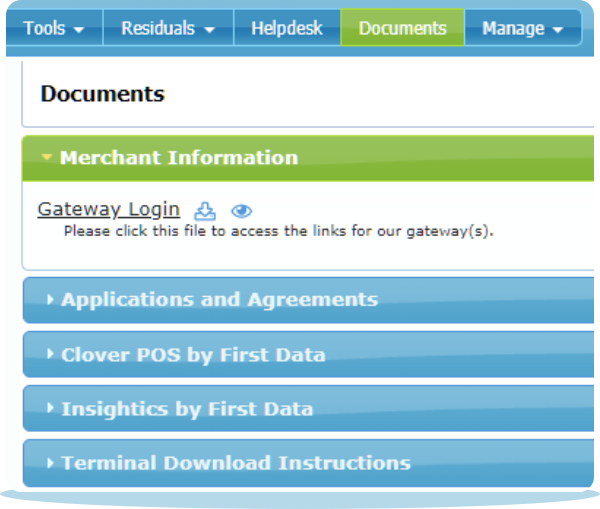Viewport: 600px width, 509px height.
Task: Preview Gateway Login with the eye icon
Action: pyautogui.click(x=241, y=211)
